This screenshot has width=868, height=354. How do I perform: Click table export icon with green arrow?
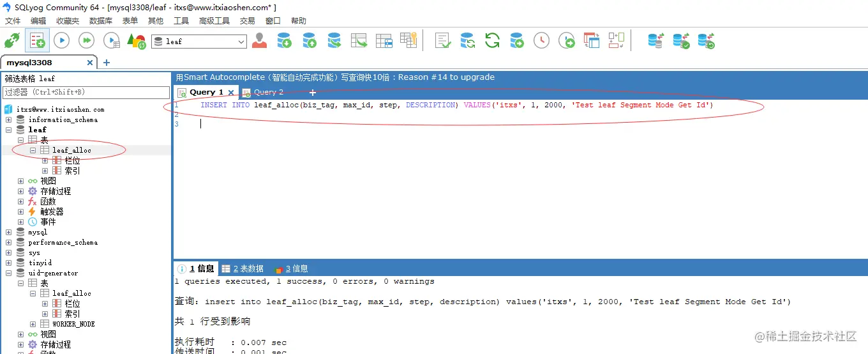click(359, 41)
